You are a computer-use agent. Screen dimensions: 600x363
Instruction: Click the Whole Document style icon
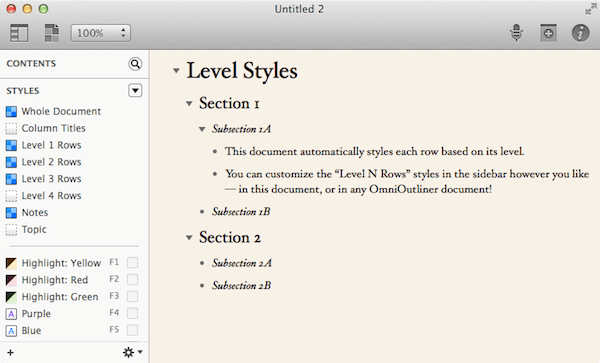pyautogui.click(x=11, y=112)
